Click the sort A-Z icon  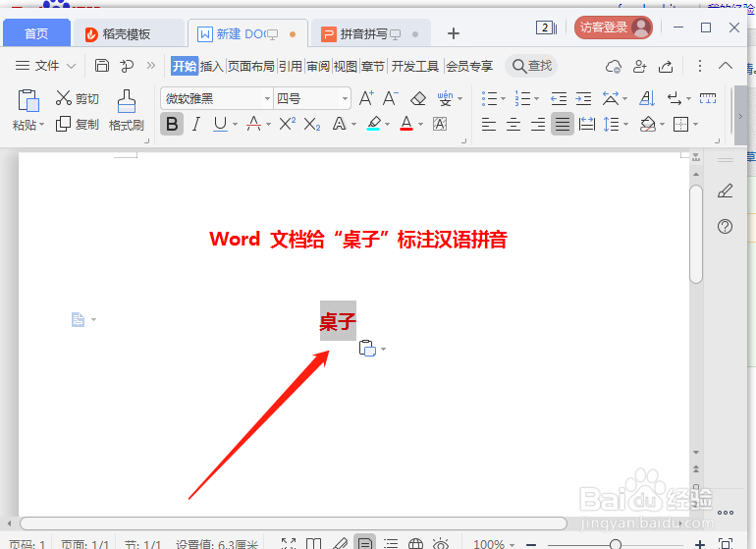click(647, 98)
